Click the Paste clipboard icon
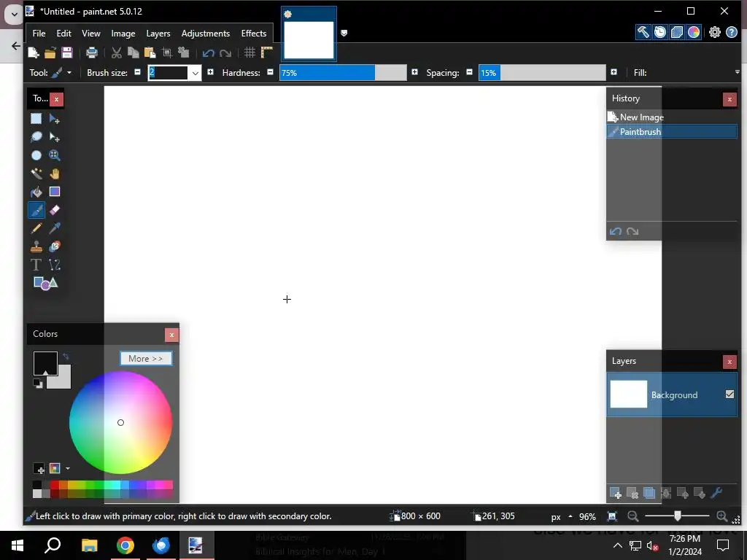 pyautogui.click(x=150, y=52)
